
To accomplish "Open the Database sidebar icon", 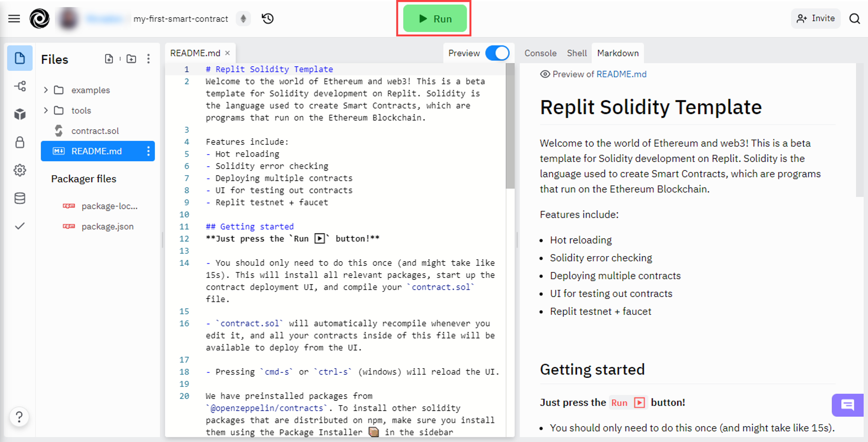I will coord(20,198).
